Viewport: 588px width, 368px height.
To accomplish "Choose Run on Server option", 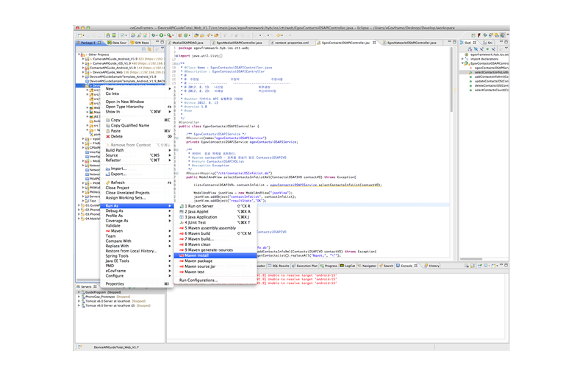I will 199,206.
